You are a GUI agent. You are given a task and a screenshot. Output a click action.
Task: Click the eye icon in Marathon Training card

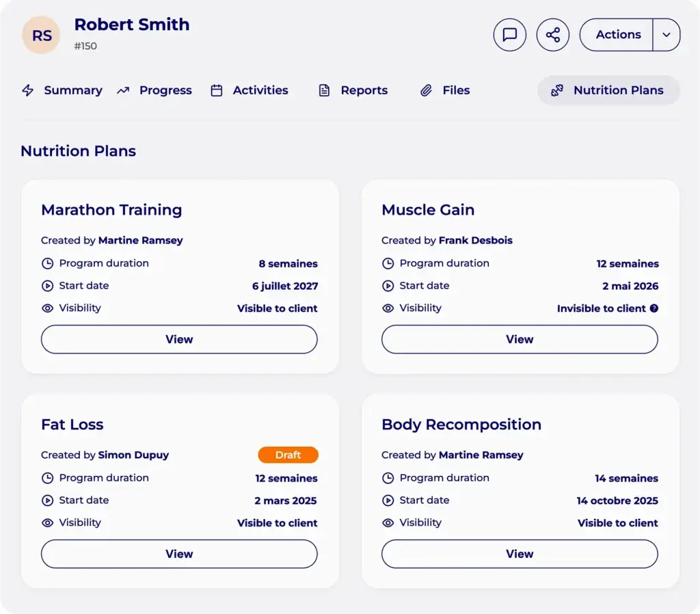pos(47,308)
